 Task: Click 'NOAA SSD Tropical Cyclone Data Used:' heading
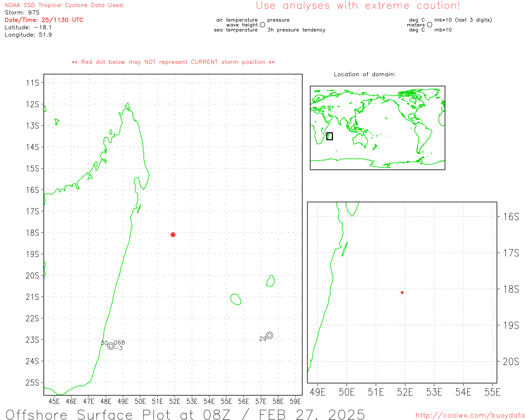coord(64,5)
